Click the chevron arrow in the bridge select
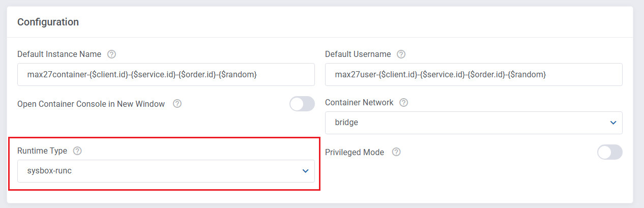The image size is (644, 208). tap(613, 123)
